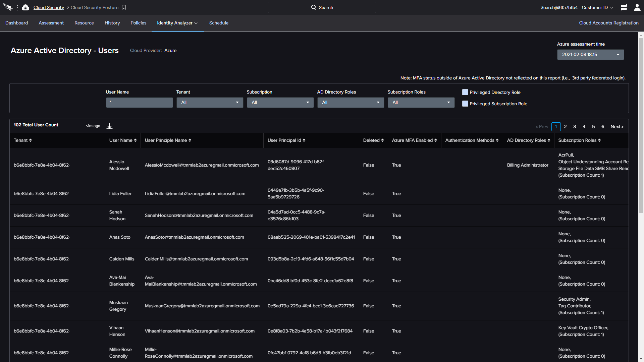Viewport: 644px width, 362px height.
Task: Open the Assessment tab
Action: coord(51,23)
